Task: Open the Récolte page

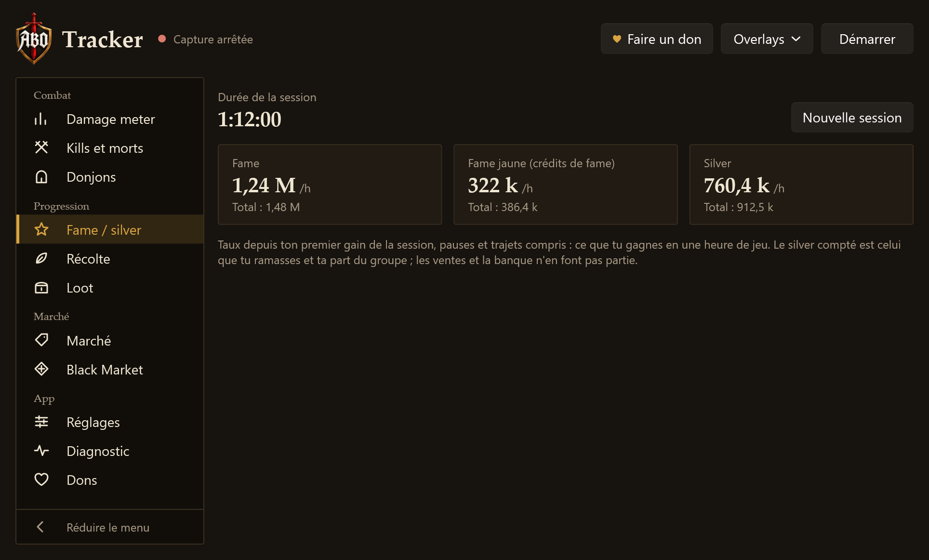Action: coord(110,258)
